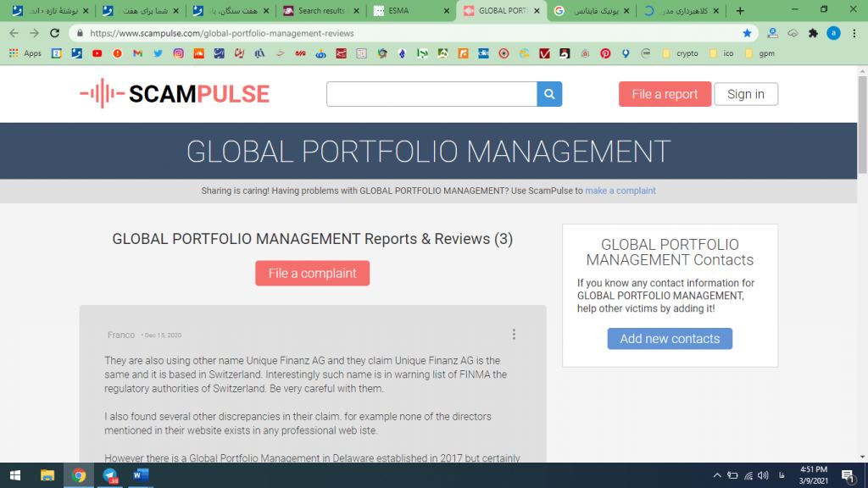Focus the ScamPulse search input field
This screenshot has width=868, height=488.
[x=431, y=94]
